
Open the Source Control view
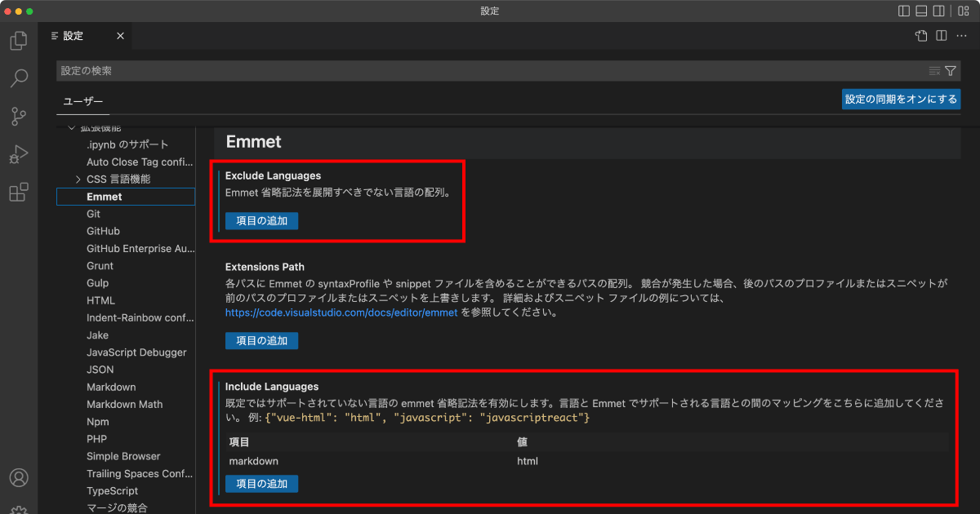click(19, 117)
